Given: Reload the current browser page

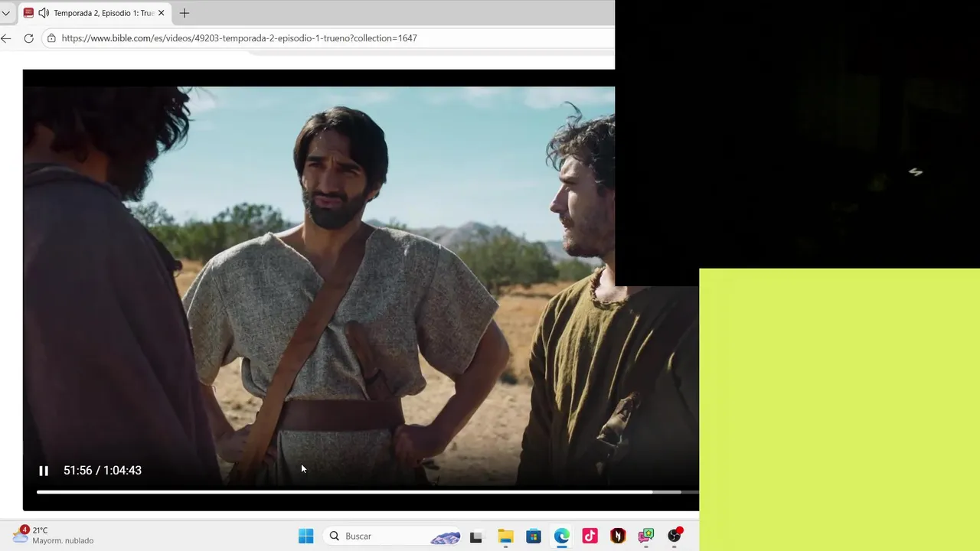Looking at the screenshot, I should (28, 38).
